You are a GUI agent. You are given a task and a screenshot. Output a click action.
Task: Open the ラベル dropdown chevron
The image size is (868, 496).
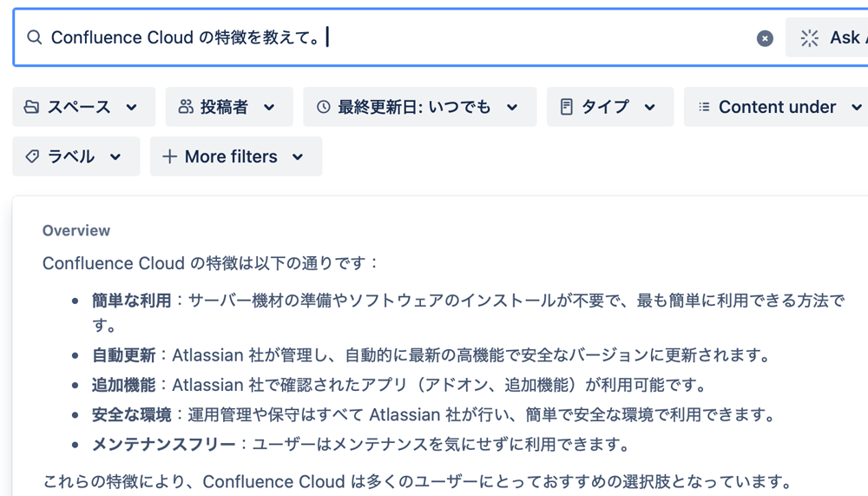point(115,157)
